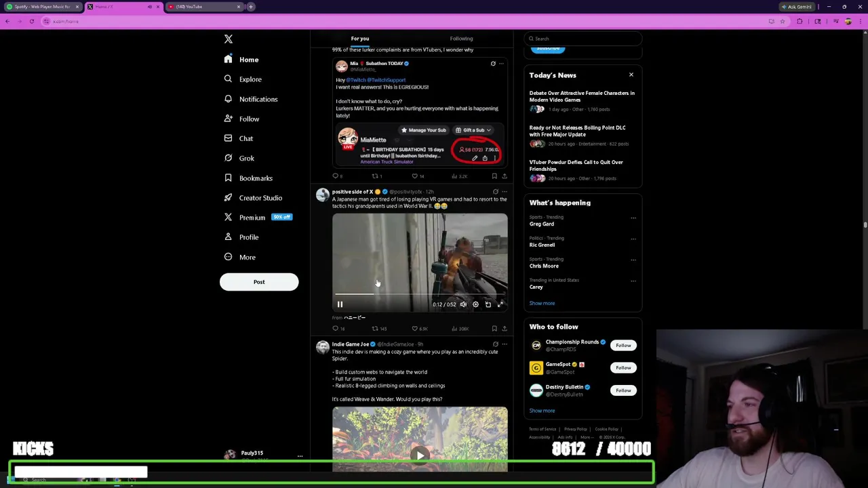Like the Mia Subathon quoted post
Viewport: 868px width, 488px height.
click(x=418, y=176)
